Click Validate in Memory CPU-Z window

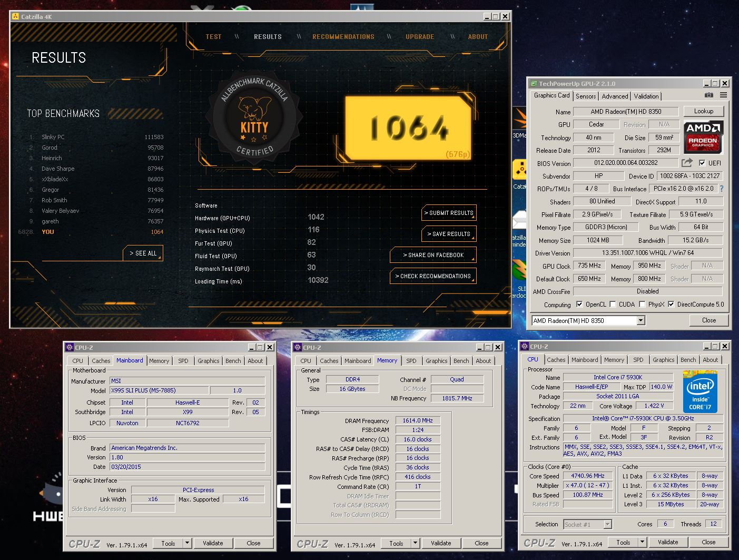[441, 543]
